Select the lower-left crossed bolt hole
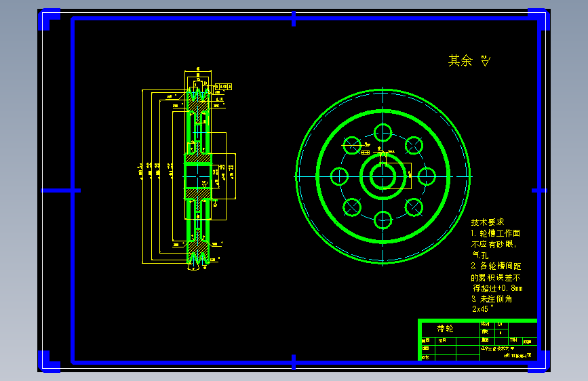 click(x=352, y=207)
